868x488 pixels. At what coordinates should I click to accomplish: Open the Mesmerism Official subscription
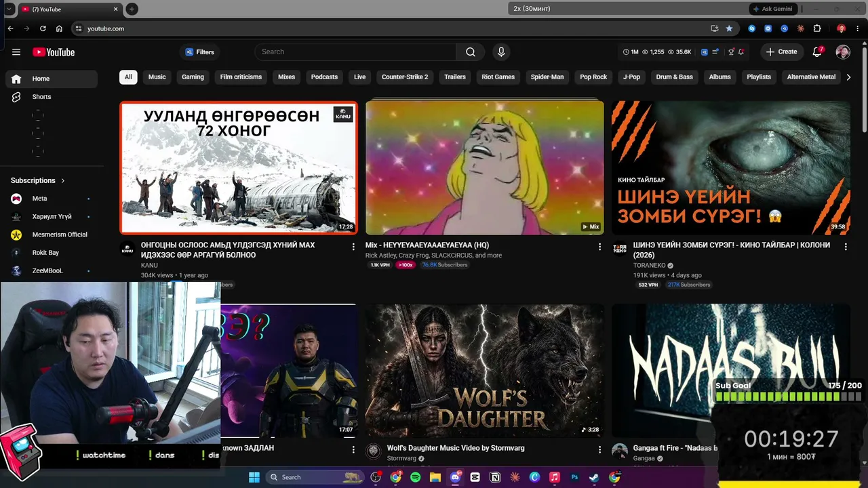pos(52,235)
